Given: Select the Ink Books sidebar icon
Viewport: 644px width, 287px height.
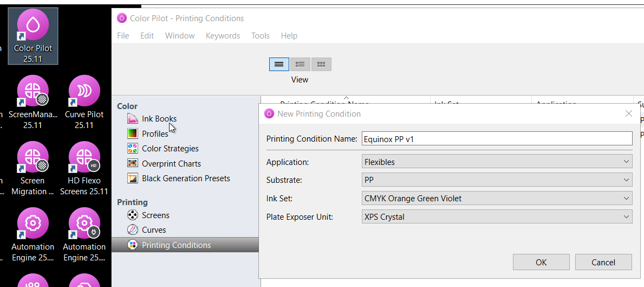Looking at the screenshot, I should 132,119.
